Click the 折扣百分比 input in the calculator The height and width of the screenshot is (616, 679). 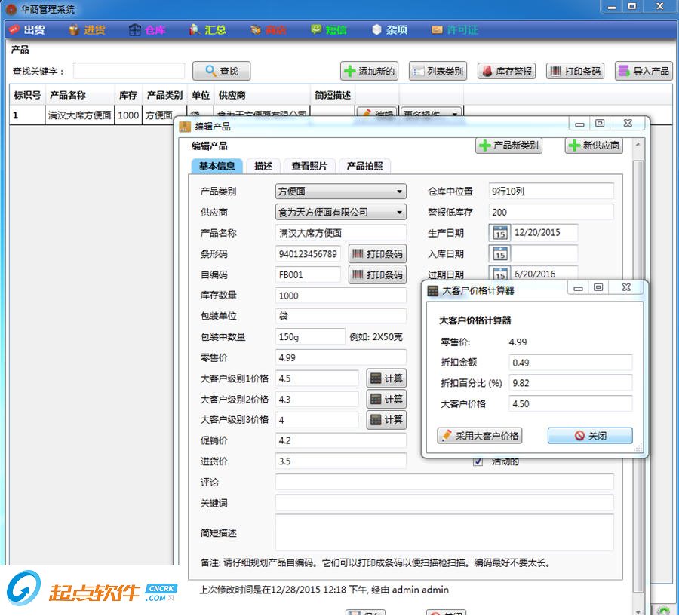pyautogui.click(x=570, y=382)
